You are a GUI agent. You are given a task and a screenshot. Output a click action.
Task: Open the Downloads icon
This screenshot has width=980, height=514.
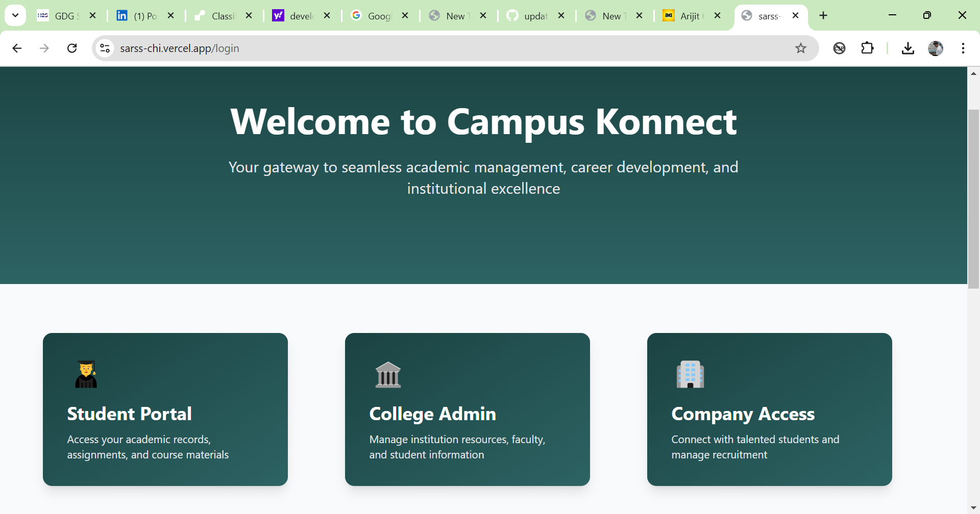(x=908, y=48)
